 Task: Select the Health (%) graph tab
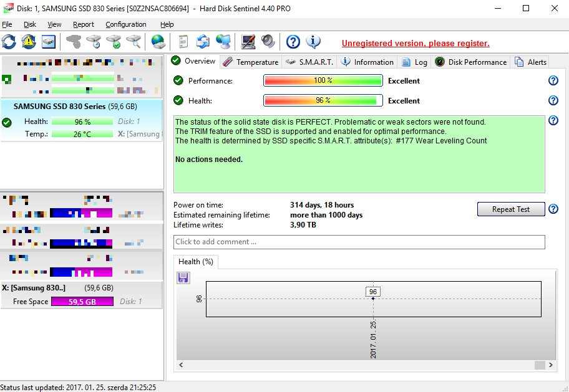196,262
